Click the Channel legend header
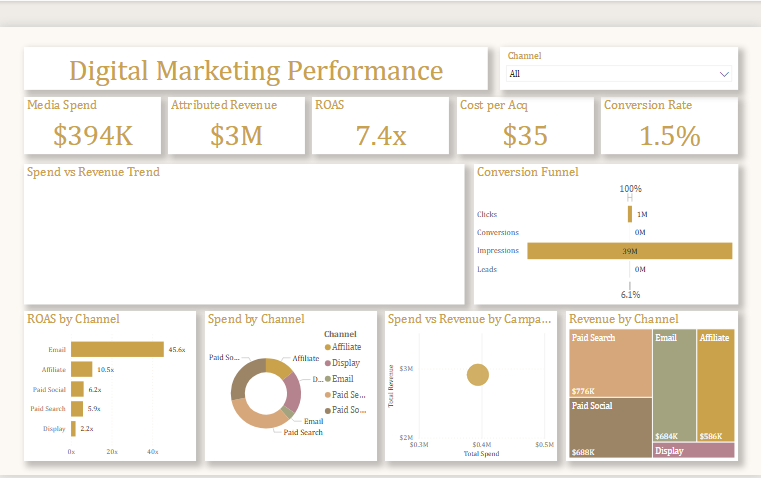 pos(340,334)
